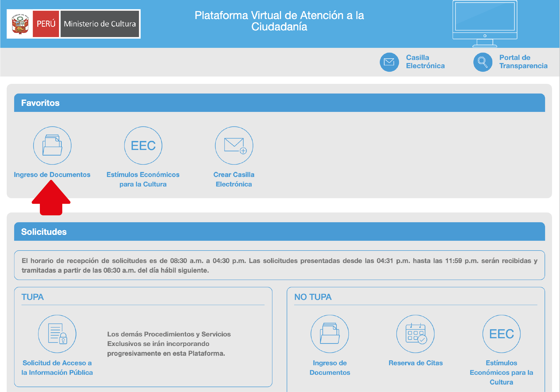Click the Plataforma Virtual de Atención title
560x392 pixels.
pyautogui.click(x=279, y=21)
